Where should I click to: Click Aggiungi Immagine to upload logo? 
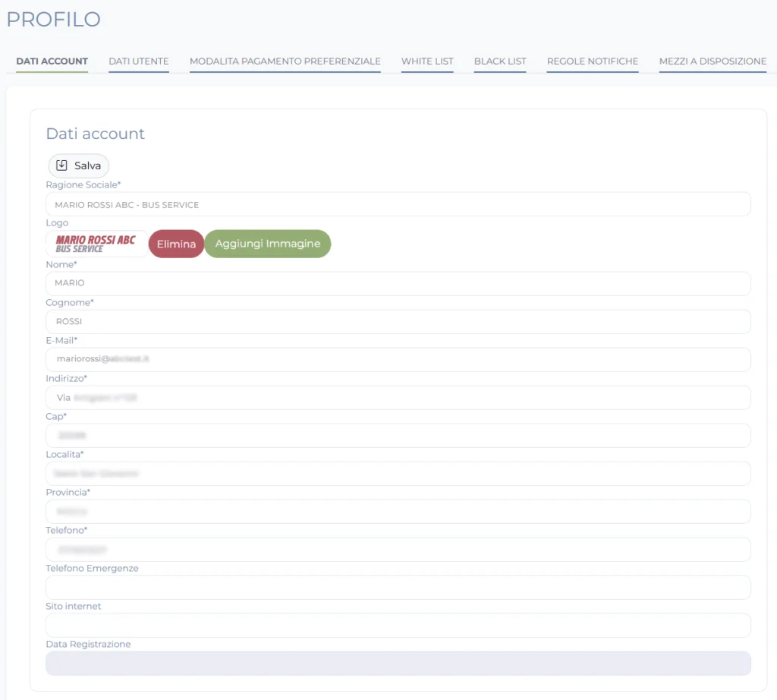[x=268, y=244]
